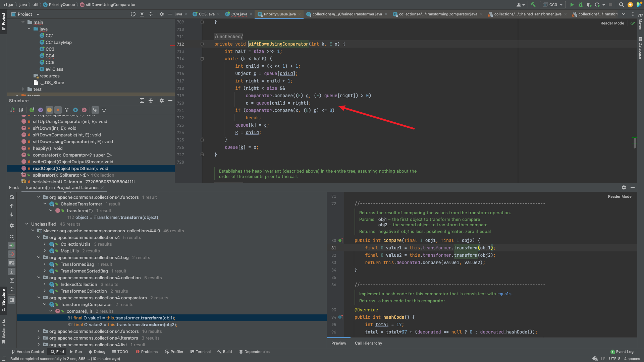644x362 pixels.
Task: Click Reader Mode in the preview editor
Action: tap(620, 196)
